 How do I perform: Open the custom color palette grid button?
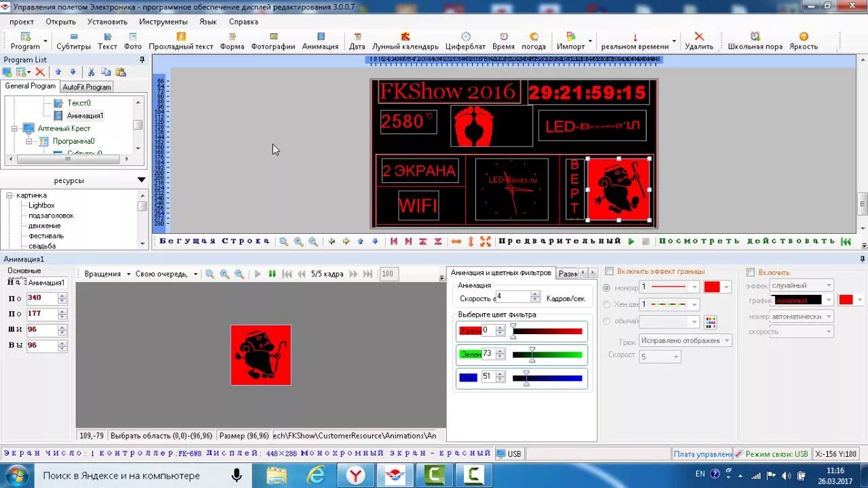[x=711, y=322]
